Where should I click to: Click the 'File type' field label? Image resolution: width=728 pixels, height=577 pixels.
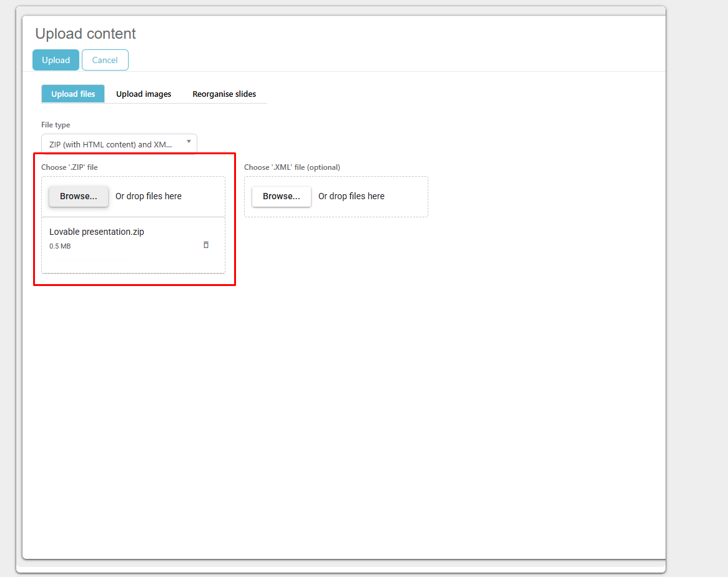[x=56, y=125]
